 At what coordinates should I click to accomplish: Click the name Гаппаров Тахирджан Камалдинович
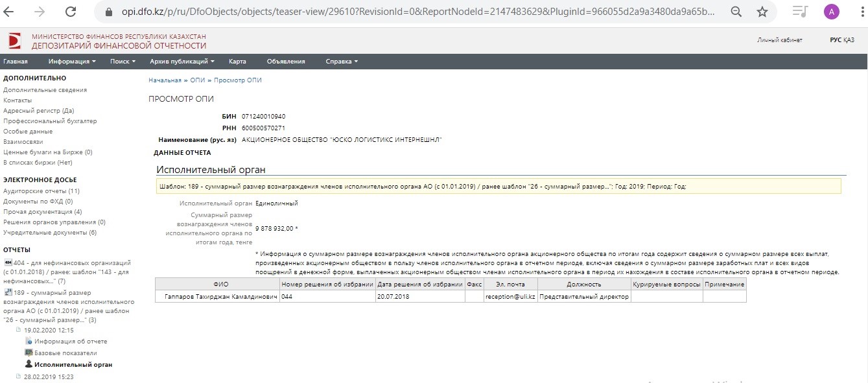click(220, 296)
